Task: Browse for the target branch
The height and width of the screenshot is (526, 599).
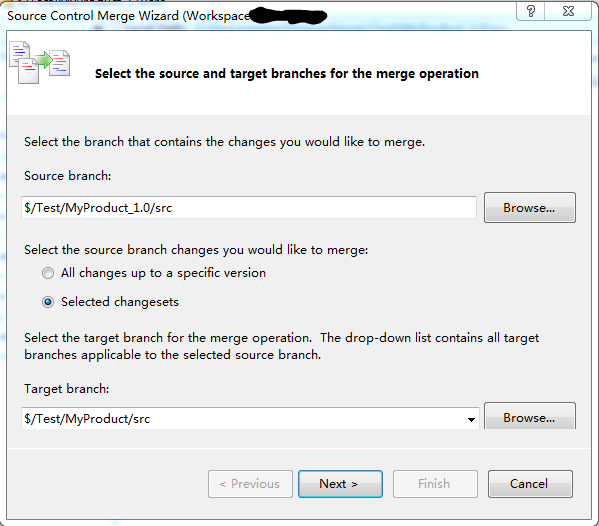Action: (529, 416)
